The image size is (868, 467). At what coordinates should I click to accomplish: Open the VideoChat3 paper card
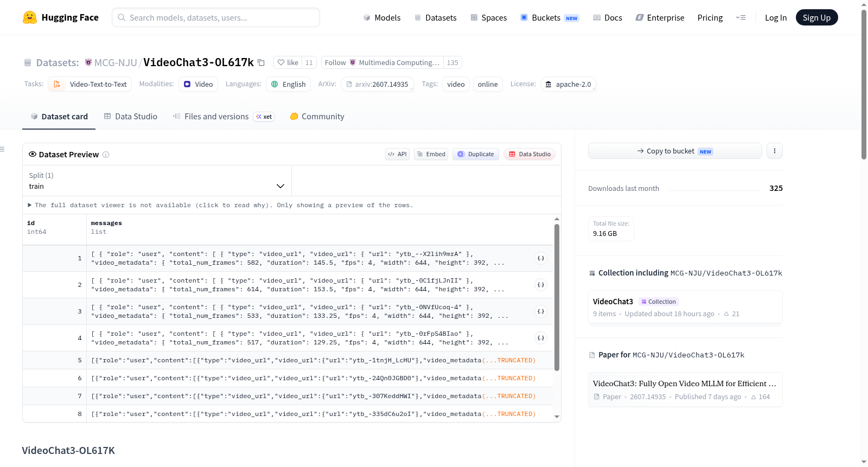click(685, 389)
